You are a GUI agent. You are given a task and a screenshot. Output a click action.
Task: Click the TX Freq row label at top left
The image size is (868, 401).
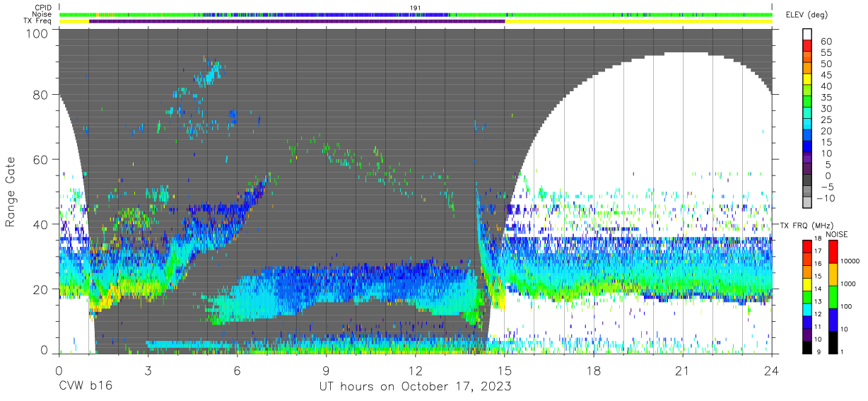tap(39, 21)
